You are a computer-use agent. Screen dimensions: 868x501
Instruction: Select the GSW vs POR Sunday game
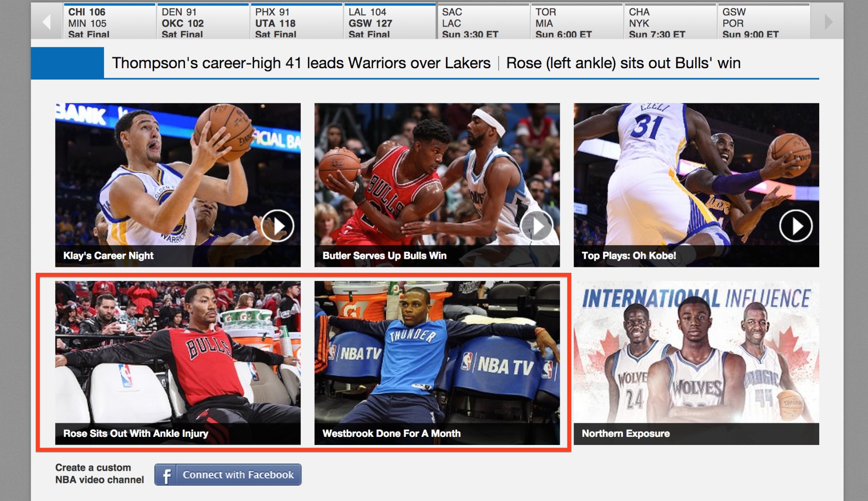click(x=764, y=22)
